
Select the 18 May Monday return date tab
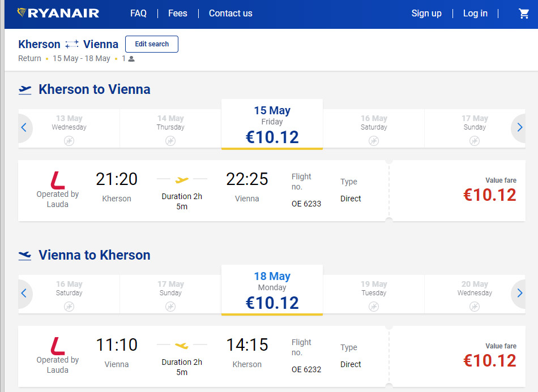click(x=272, y=290)
